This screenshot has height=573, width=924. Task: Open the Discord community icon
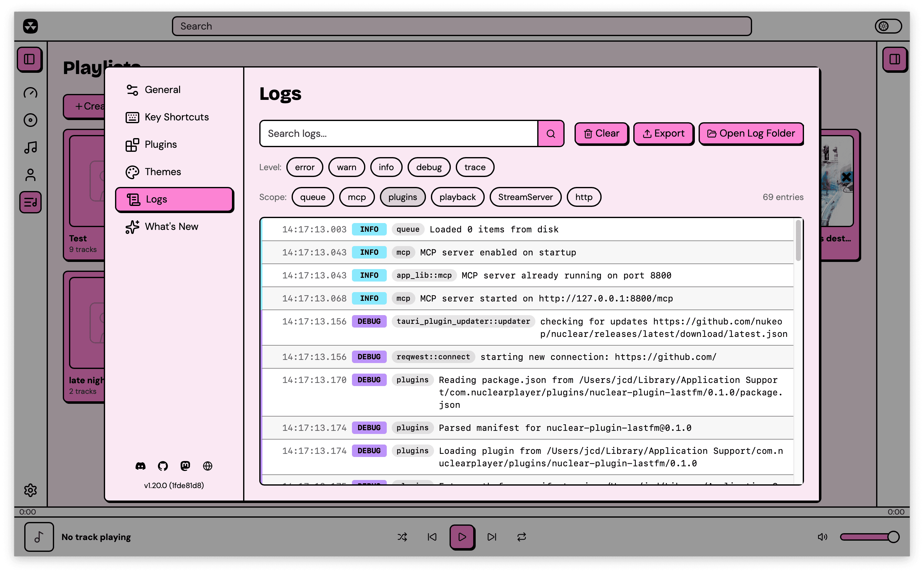141,465
